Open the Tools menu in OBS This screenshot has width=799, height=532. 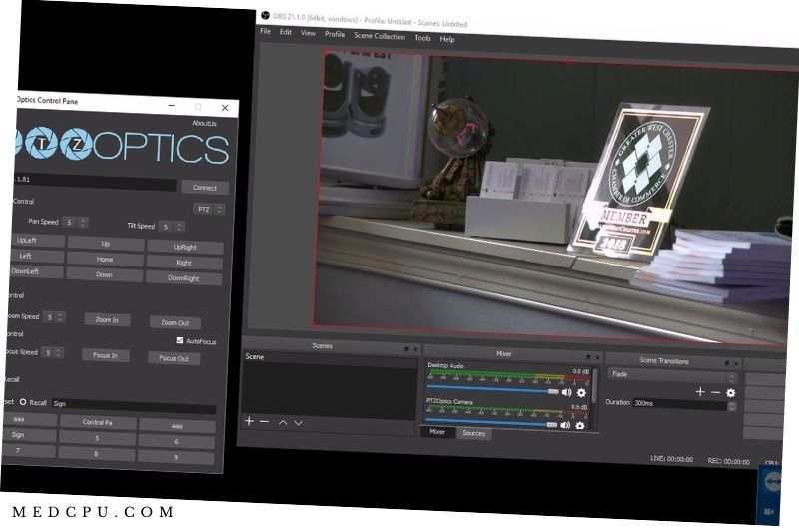[x=422, y=38]
